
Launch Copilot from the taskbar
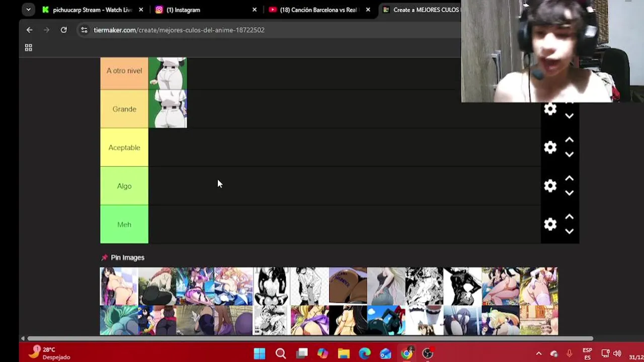323,353
